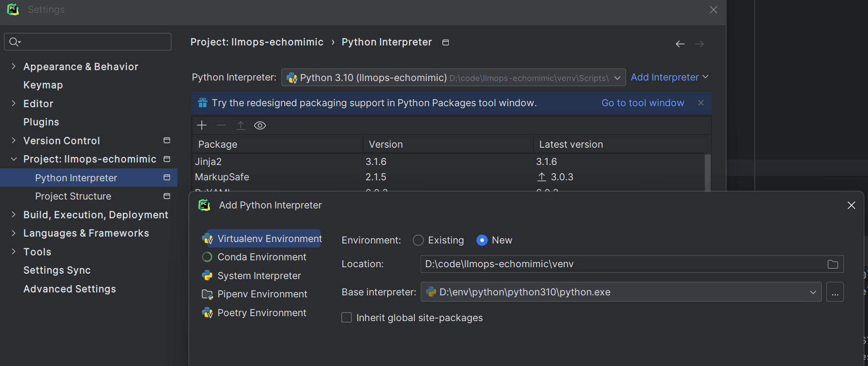Open the Base interpreter dropdown
868x366 pixels.
[x=813, y=292]
